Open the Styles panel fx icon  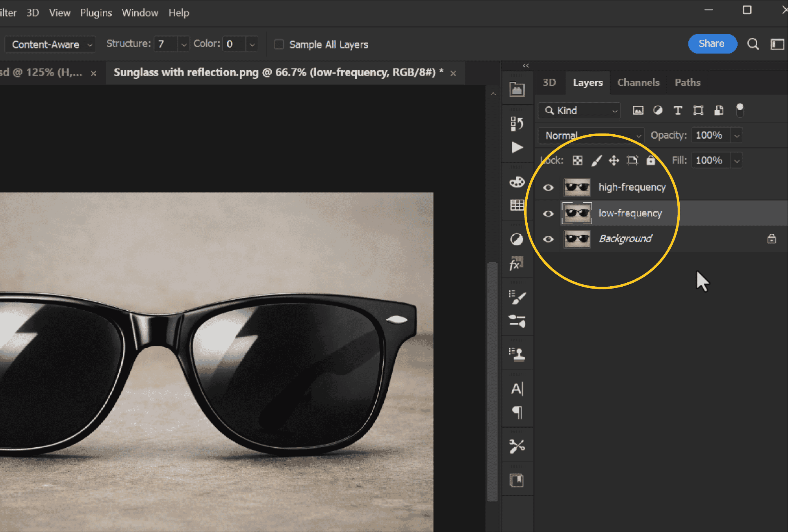(517, 264)
